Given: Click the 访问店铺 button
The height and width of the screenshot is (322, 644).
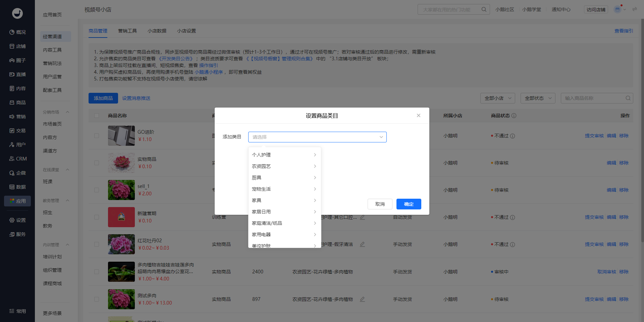Looking at the screenshot, I should point(596,10).
